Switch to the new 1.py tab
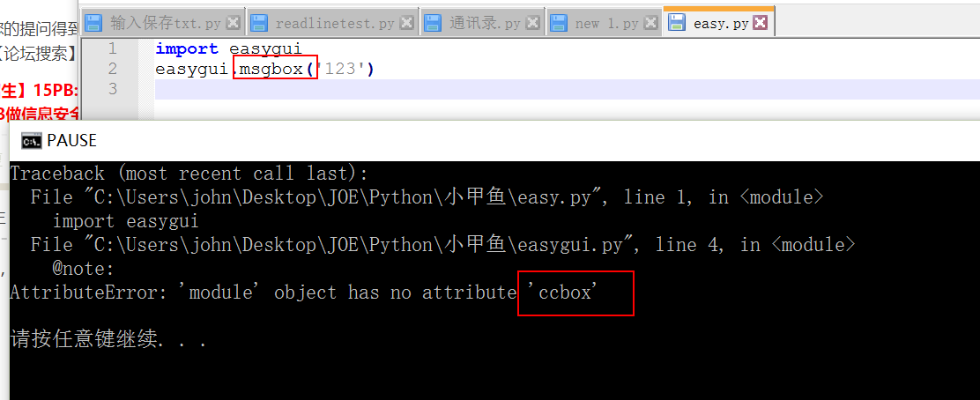The height and width of the screenshot is (400, 980). click(605, 23)
